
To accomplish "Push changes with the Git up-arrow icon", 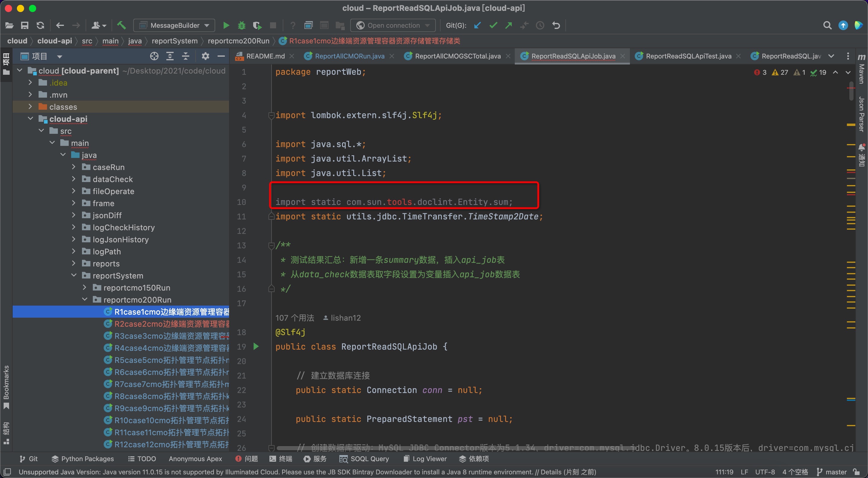I will coord(508,25).
